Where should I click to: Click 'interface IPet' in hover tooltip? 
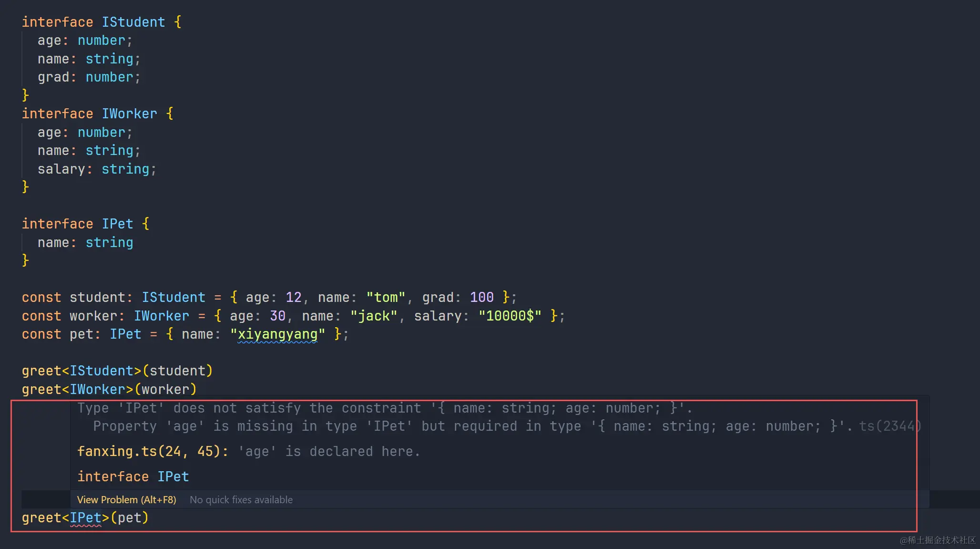[133, 476]
